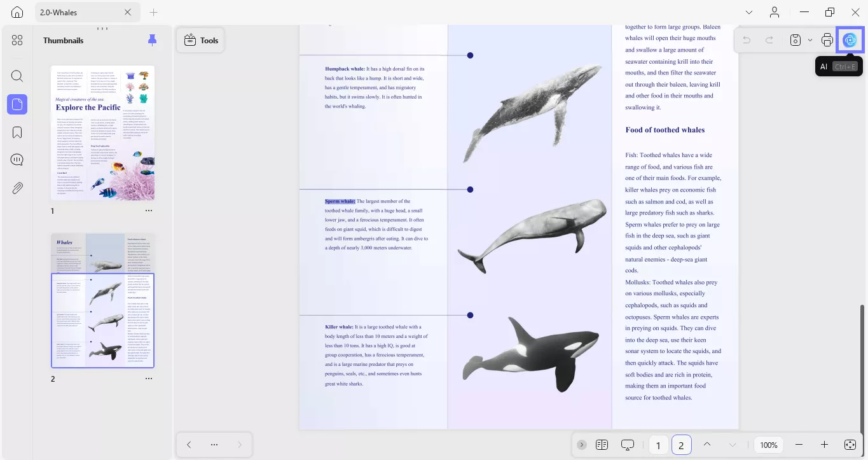This screenshot has width=868, height=460.
Task: Open the bottom-left ellipsis menu
Action: (214, 445)
